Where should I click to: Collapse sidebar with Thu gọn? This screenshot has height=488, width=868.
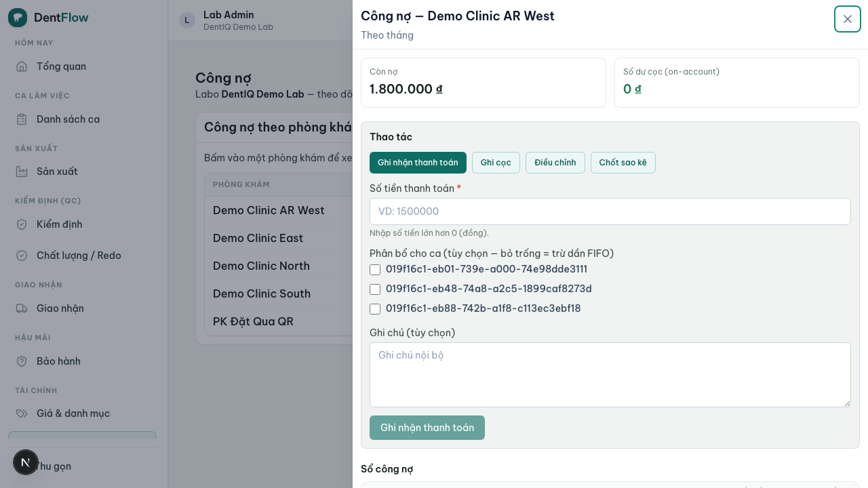(53, 466)
